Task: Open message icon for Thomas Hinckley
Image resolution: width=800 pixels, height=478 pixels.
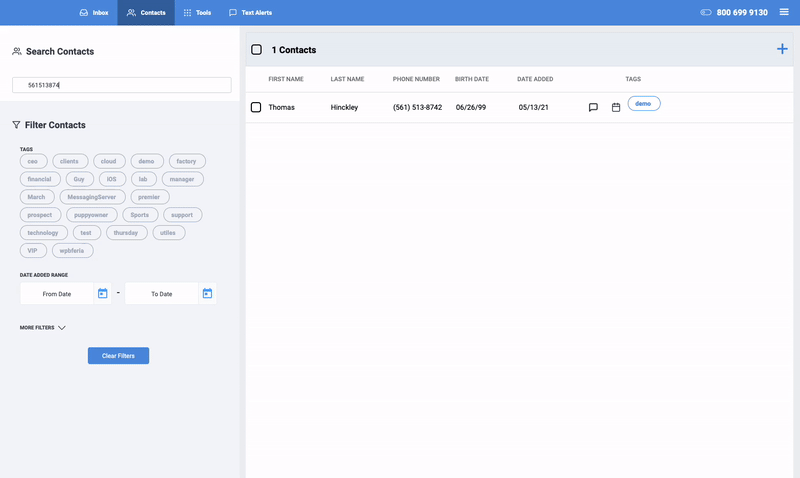Action: (x=593, y=107)
